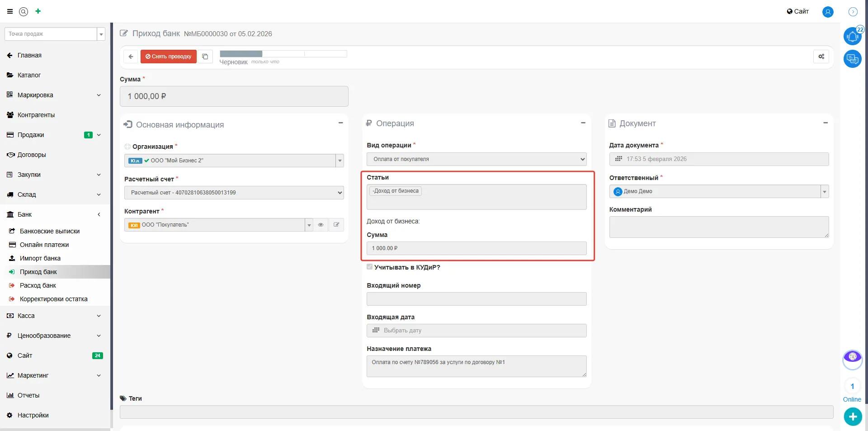Screen dimensions: 868x431
Task: Expand the 'Ответственный' dropdown arrow
Action: (x=824, y=192)
